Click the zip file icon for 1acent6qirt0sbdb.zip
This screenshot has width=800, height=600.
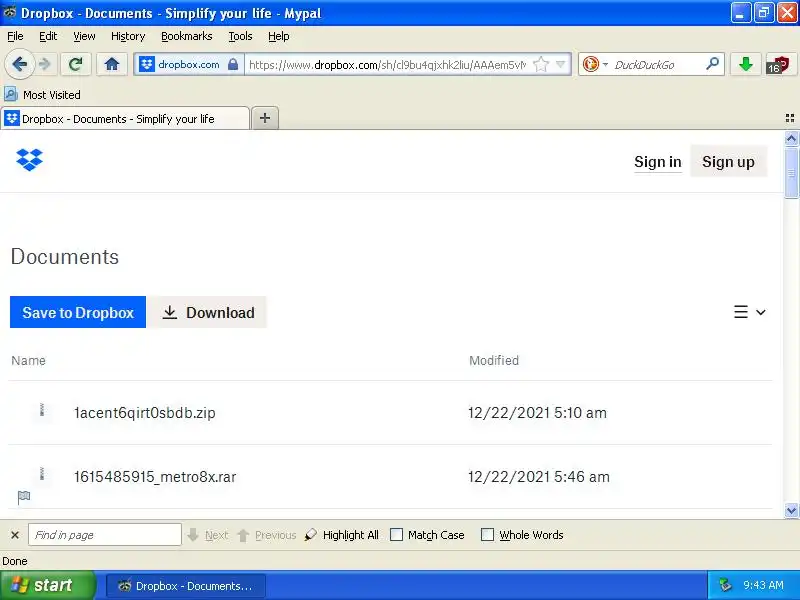click(42, 410)
